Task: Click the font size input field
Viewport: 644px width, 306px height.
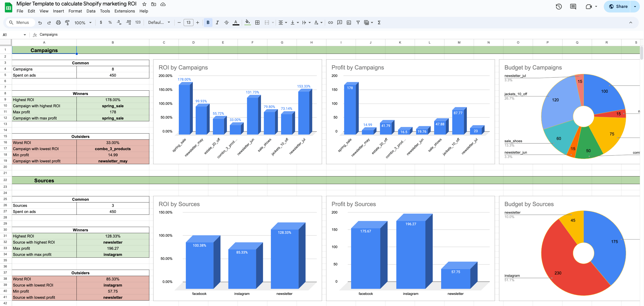Action: (x=188, y=23)
